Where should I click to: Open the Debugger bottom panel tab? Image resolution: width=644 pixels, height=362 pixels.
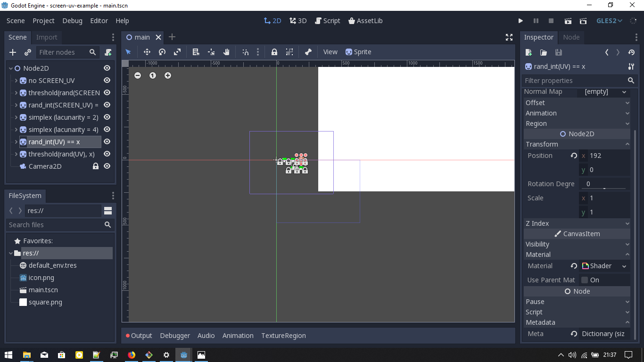175,335
